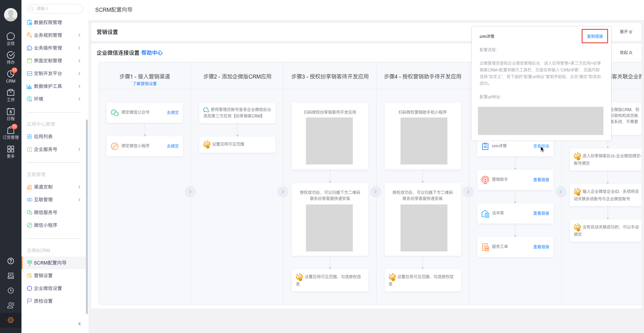Open the CRM icon in left rail
The width and height of the screenshot is (644, 333).
click(x=11, y=76)
